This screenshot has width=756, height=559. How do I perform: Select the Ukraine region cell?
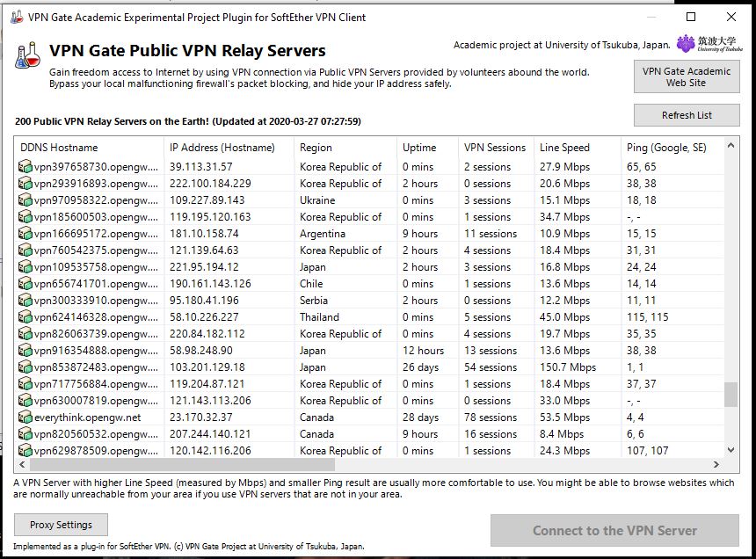(317, 200)
